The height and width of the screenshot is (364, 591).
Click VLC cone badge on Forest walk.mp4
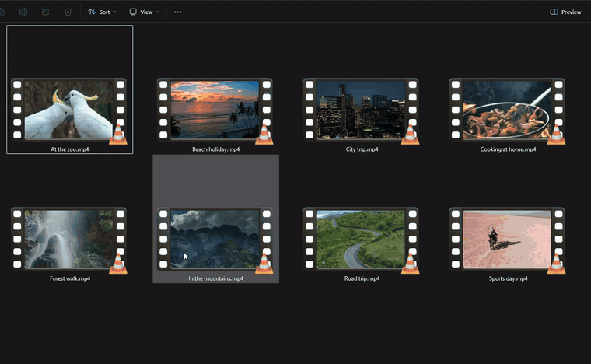coord(118,264)
